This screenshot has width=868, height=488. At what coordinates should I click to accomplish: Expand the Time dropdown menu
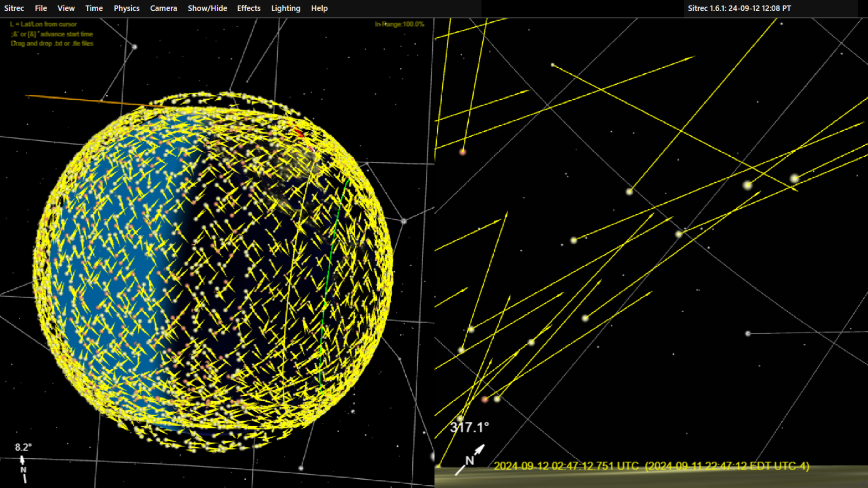(94, 8)
